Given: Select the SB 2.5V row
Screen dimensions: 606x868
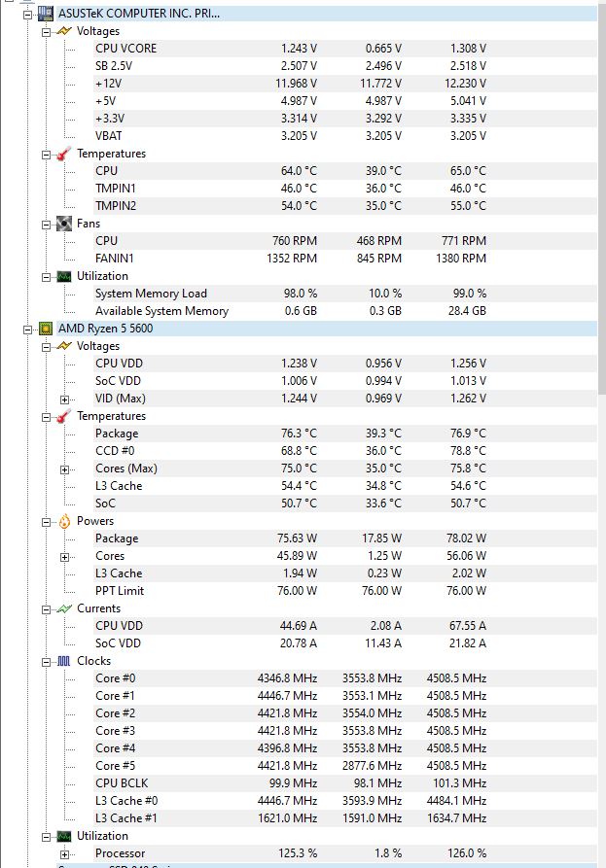Looking at the screenshot, I should coord(345,66).
